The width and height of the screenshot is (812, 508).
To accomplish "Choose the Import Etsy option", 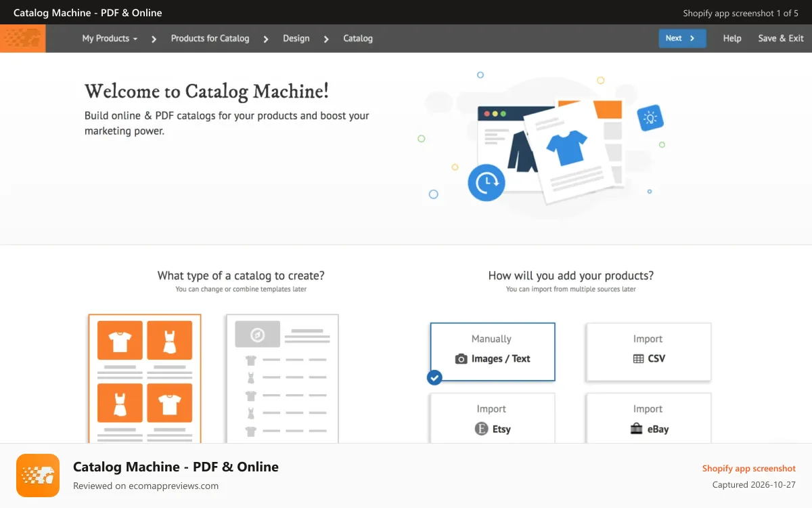I will (x=493, y=418).
